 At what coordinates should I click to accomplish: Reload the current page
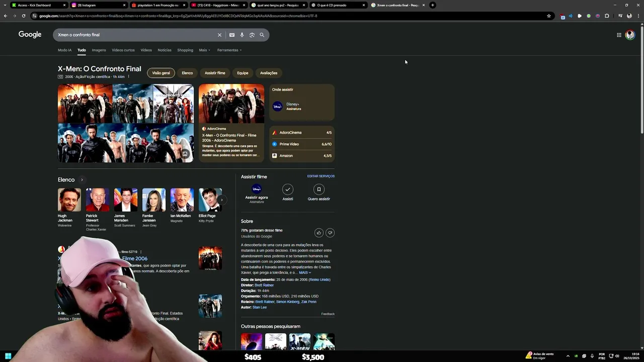pos(24,16)
